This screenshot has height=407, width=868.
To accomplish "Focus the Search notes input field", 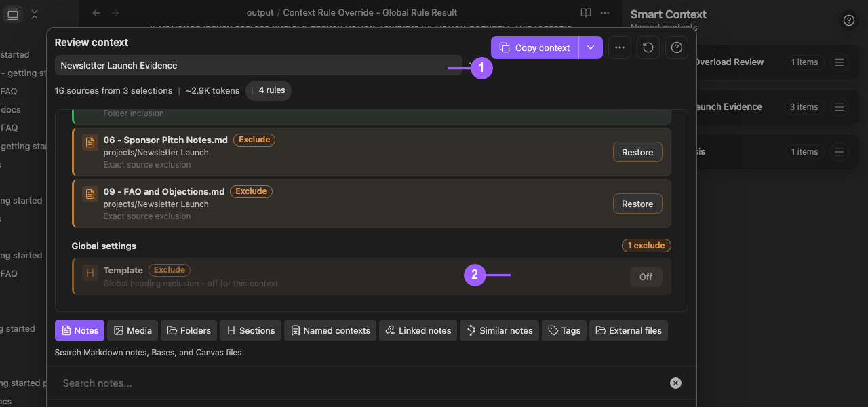I will pyautogui.click(x=363, y=383).
